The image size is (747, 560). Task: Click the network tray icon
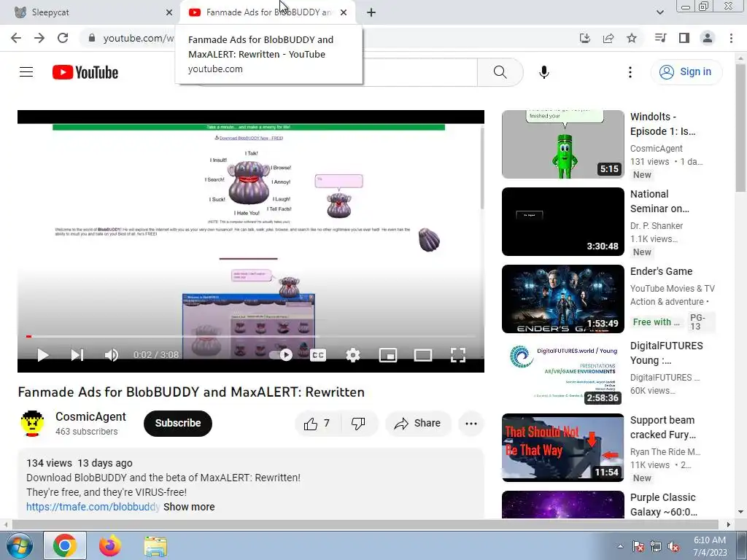tap(656, 546)
